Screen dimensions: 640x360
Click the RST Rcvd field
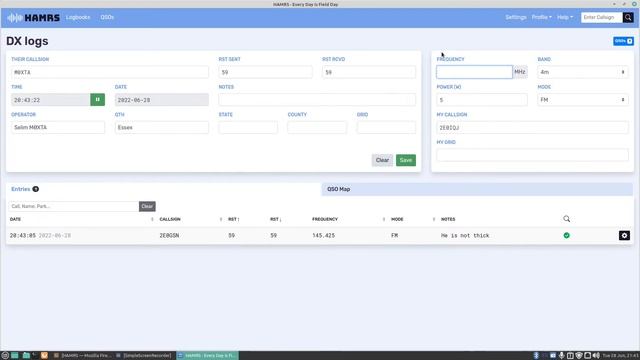click(369, 72)
